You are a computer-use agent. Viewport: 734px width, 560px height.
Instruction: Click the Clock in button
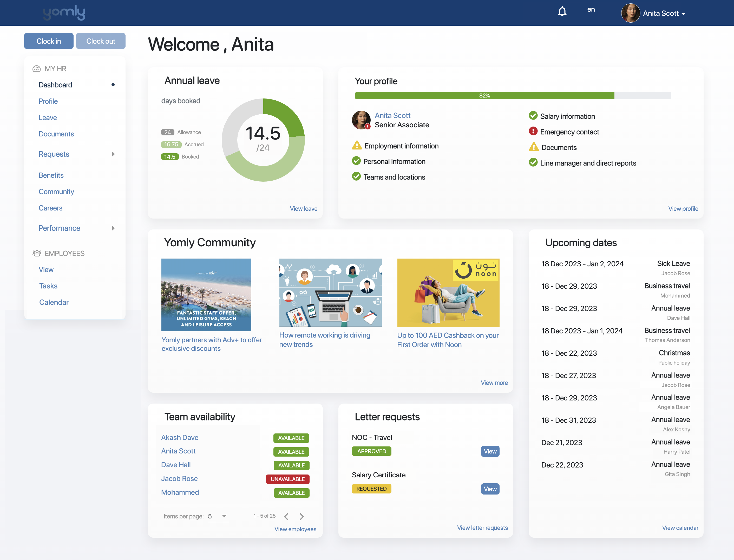point(49,41)
